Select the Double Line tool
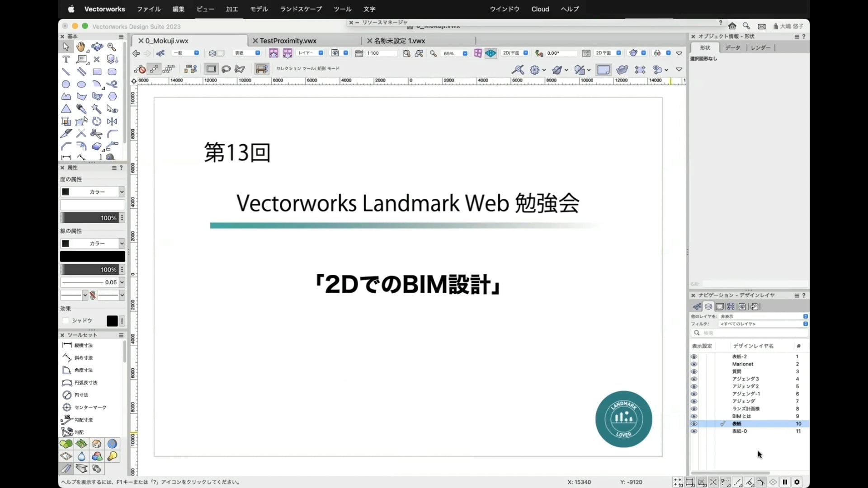Image resolution: width=868 pixels, height=488 pixels. point(81,72)
